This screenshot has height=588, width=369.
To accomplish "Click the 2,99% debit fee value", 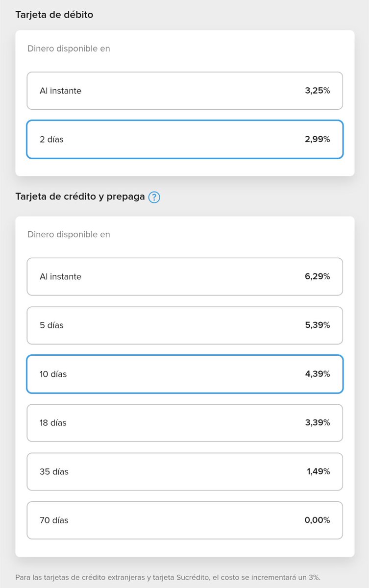I will [317, 140].
